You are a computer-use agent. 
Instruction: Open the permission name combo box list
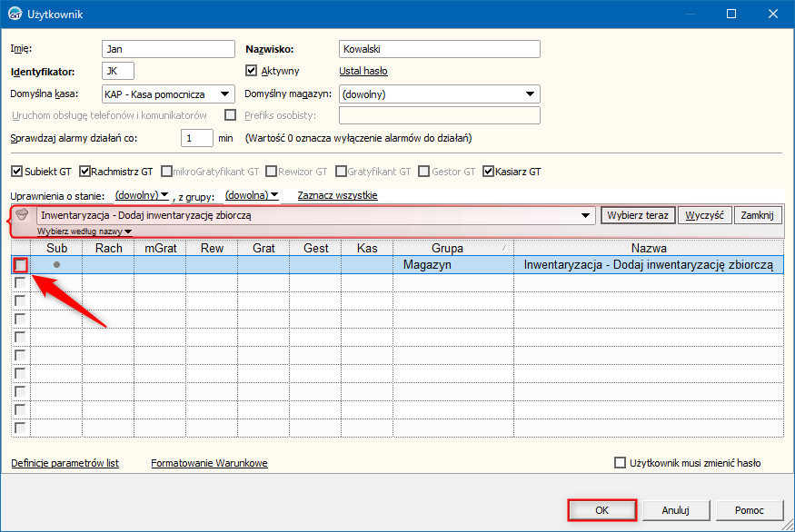[x=586, y=215]
